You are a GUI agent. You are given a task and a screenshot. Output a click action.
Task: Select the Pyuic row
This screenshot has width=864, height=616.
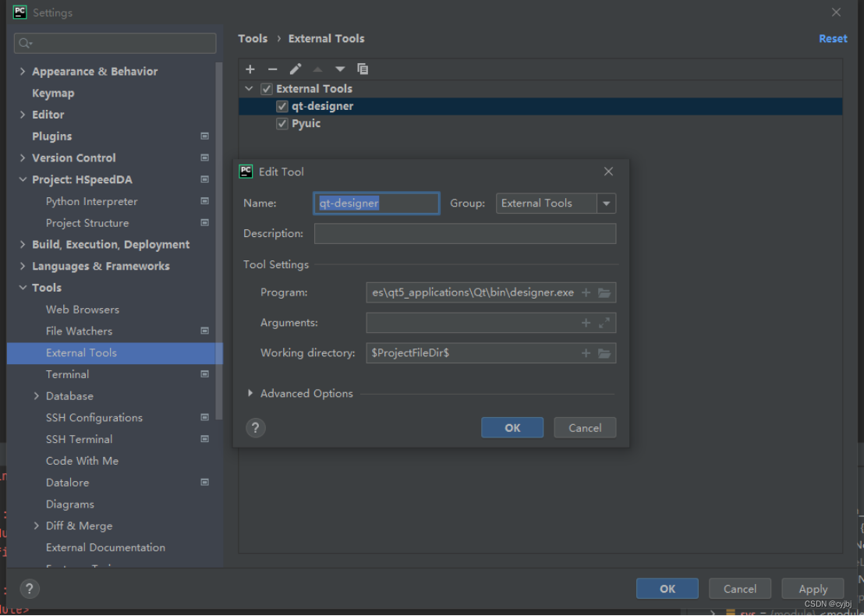540,123
